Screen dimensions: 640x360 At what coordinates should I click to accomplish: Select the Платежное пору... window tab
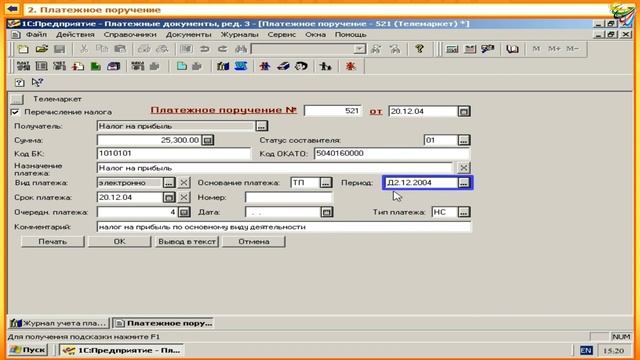tap(163, 323)
